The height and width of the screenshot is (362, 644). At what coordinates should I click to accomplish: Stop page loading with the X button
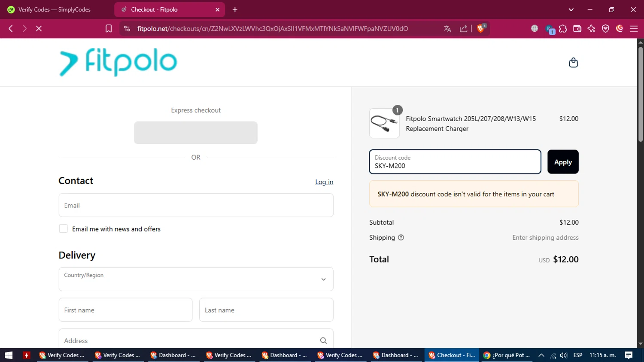39,28
